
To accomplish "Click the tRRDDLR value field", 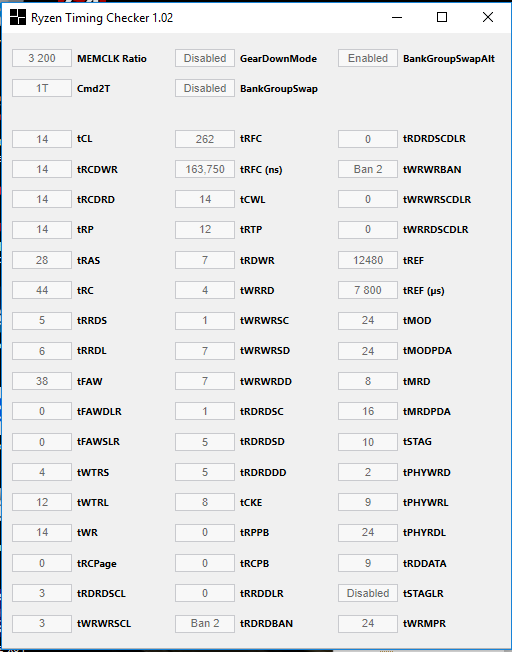I will [205, 593].
